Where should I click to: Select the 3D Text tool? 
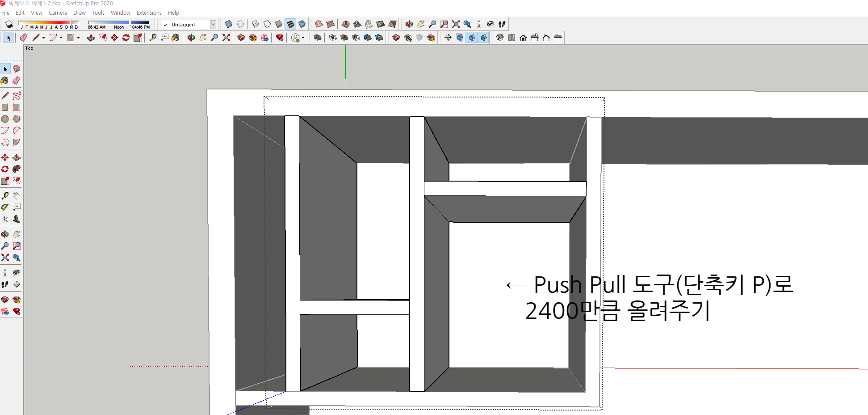pyautogui.click(x=17, y=219)
